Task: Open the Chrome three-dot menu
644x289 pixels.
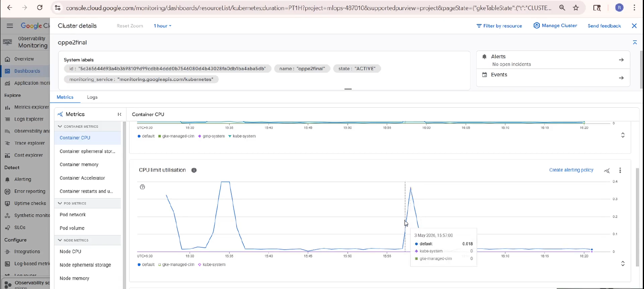Action: [x=634, y=8]
